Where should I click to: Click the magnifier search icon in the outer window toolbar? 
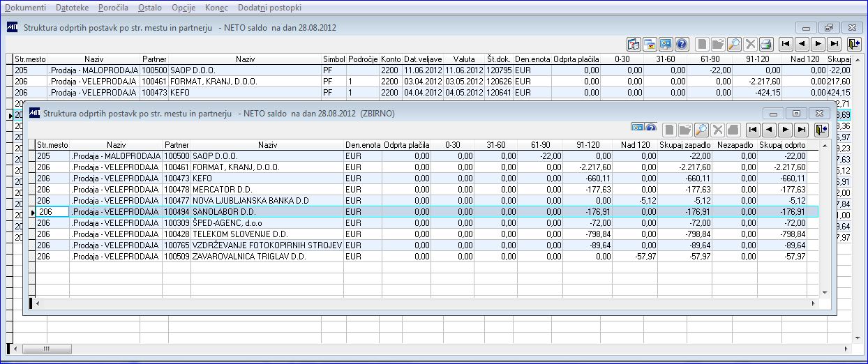[x=734, y=44]
